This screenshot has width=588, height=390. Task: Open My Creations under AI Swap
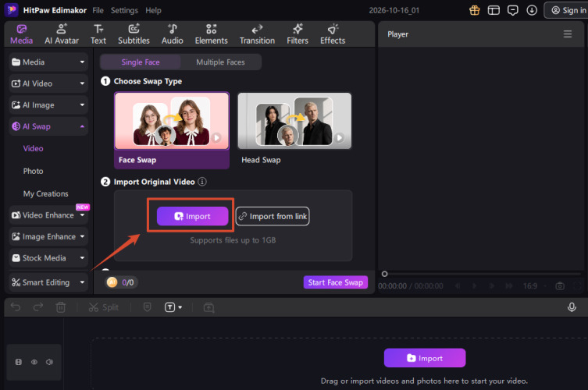point(46,193)
